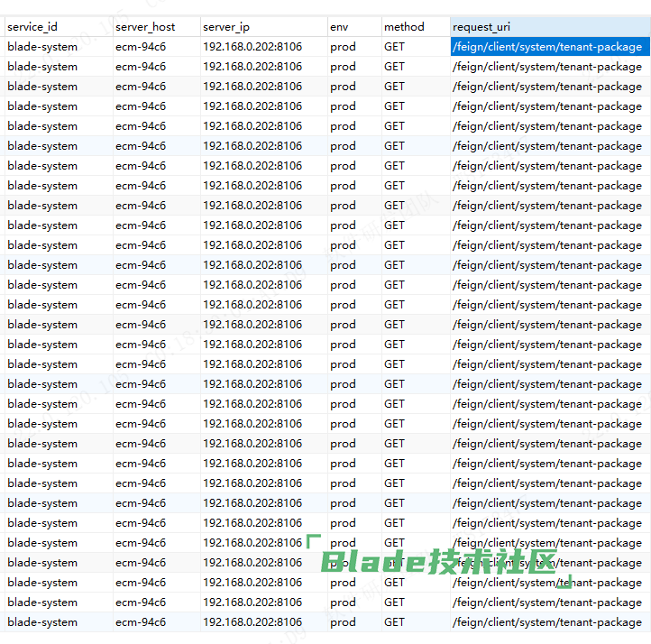Click blade-system cell in the first row
The height and width of the screenshot is (644, 651).
(x=42, y=47)
